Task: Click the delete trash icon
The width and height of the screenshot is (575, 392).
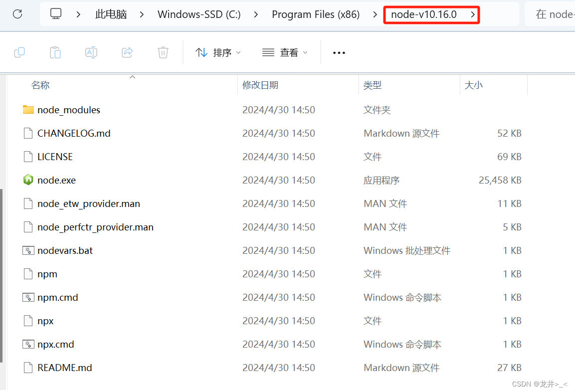Action: (163, 52)
